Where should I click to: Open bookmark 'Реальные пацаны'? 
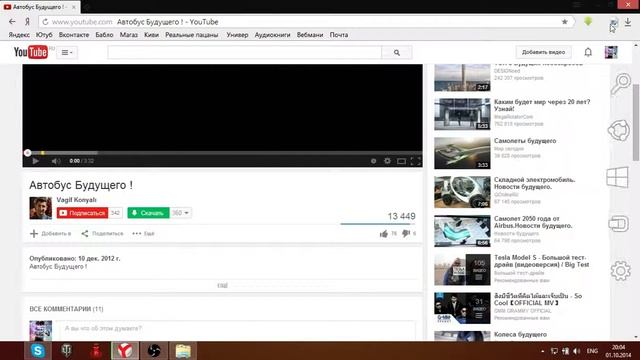coord(191,35)
